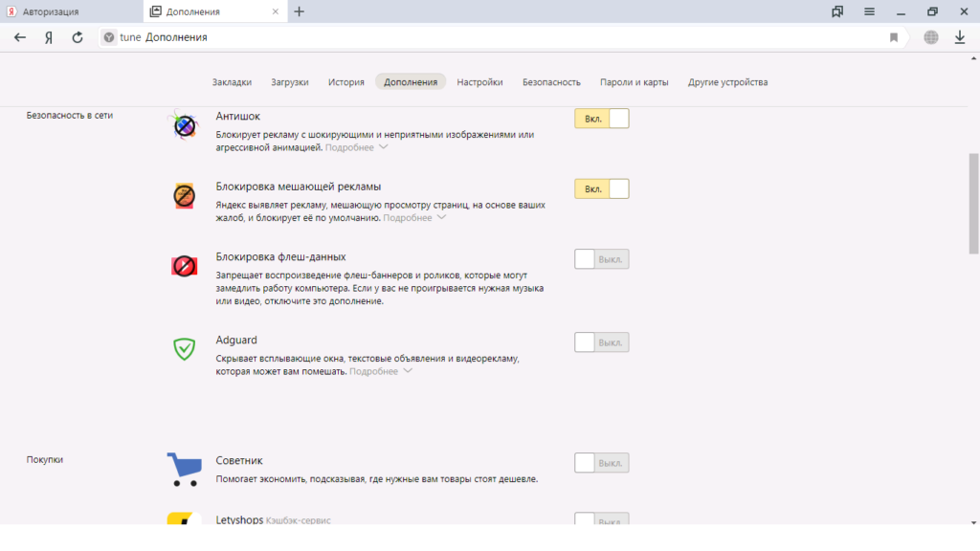Screen dimensions: 980x551
Task: Click the Антишок extension title
Action: (x=237, y=116)
